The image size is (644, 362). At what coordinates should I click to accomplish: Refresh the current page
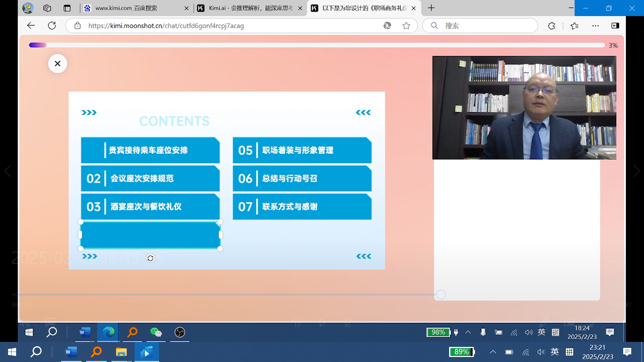point(52,25)
